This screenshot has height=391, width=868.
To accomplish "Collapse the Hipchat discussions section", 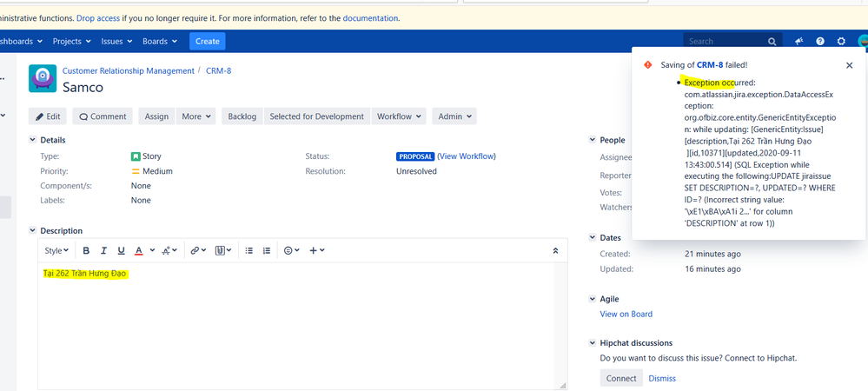I will click(x=593, y=343).
